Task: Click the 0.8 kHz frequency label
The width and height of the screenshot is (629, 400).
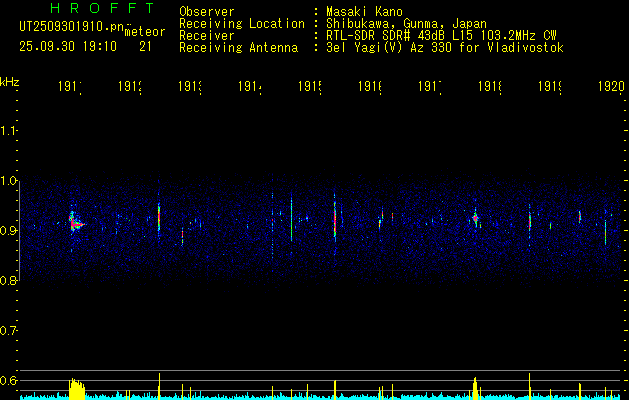Action: 8,281
